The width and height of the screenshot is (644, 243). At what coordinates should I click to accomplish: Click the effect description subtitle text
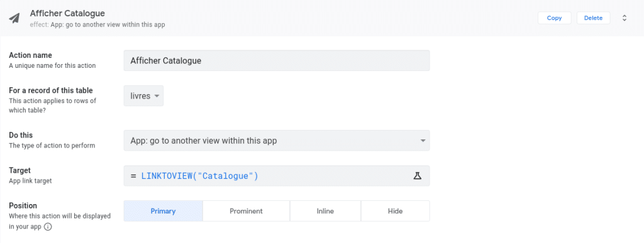tap(97, 24)
